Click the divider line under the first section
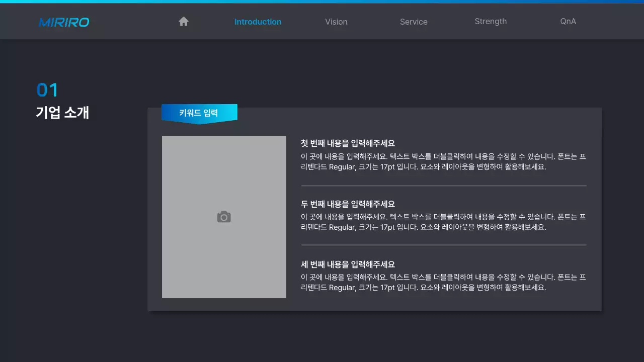The image size is (644, 362). point(443,185)
